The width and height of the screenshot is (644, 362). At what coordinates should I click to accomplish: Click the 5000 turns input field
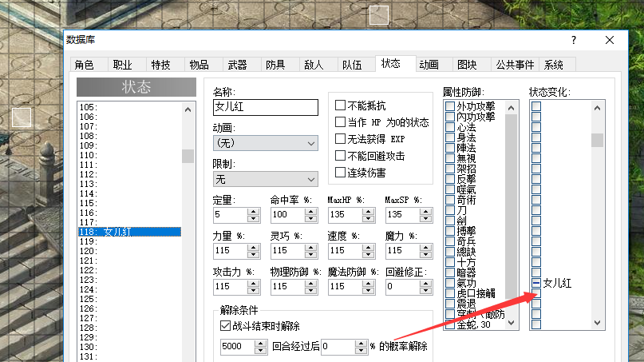tap(237, 346)
